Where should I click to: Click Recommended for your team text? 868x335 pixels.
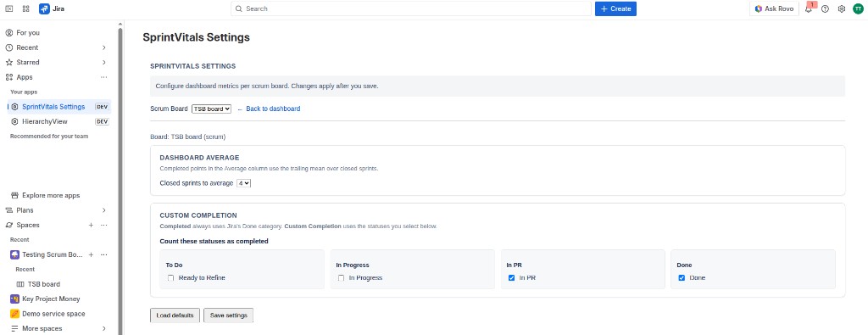click(49, 137)
